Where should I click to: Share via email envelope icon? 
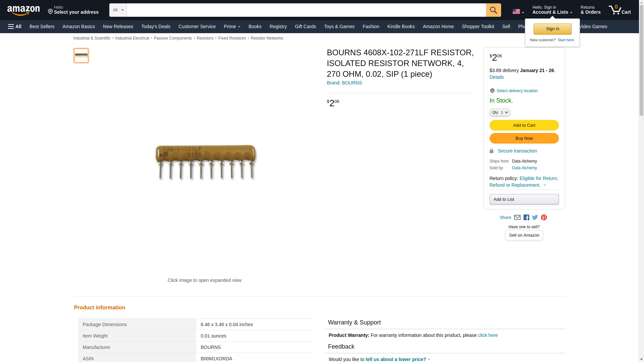click(517, 218)
